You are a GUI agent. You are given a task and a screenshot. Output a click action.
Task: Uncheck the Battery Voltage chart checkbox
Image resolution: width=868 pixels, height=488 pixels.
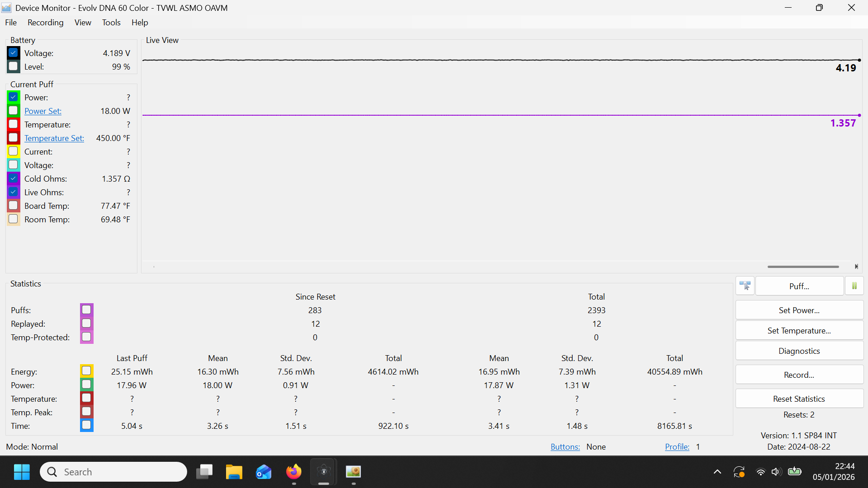(x=14, y=53)
